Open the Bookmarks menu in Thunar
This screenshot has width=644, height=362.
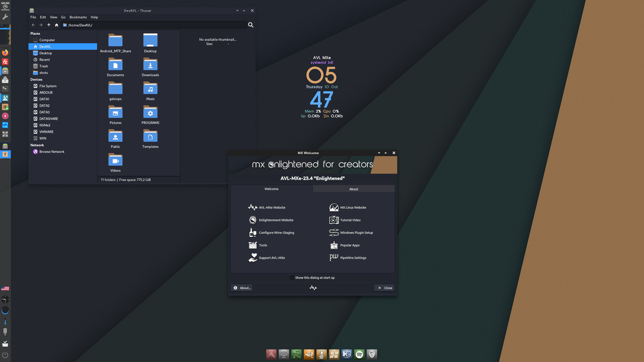point(78,17)
